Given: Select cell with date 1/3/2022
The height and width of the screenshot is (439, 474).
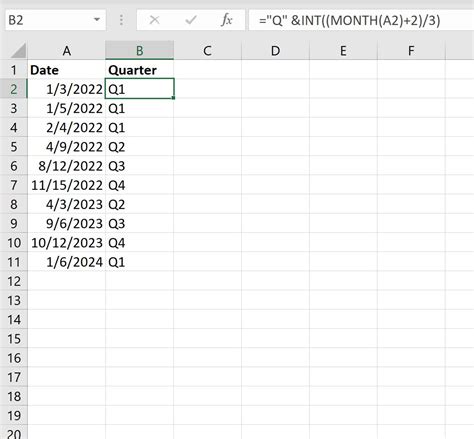Looking at the screenshot, I should pyautogui.click(x=67, y=89).
